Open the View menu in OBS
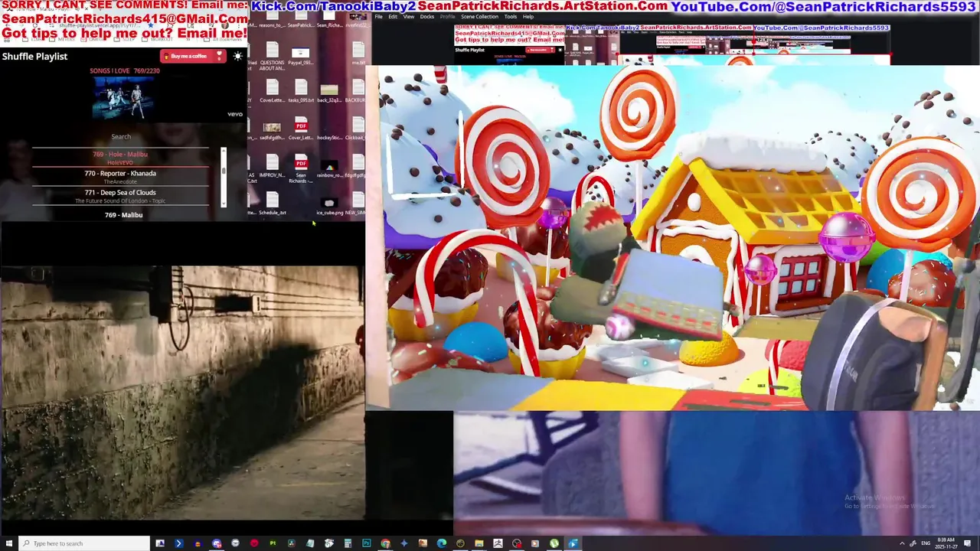Viewport: 980px width, 551px height. point(409,16)
